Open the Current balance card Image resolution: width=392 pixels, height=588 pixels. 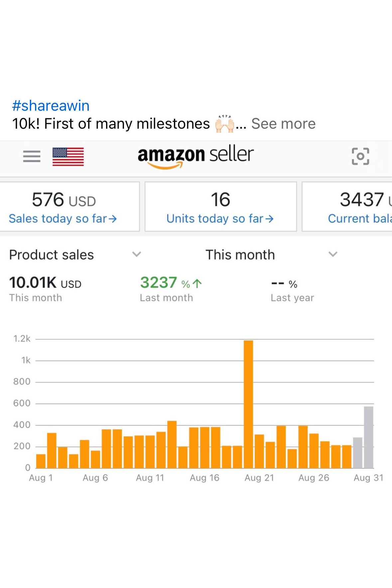(x=352, y=207)
